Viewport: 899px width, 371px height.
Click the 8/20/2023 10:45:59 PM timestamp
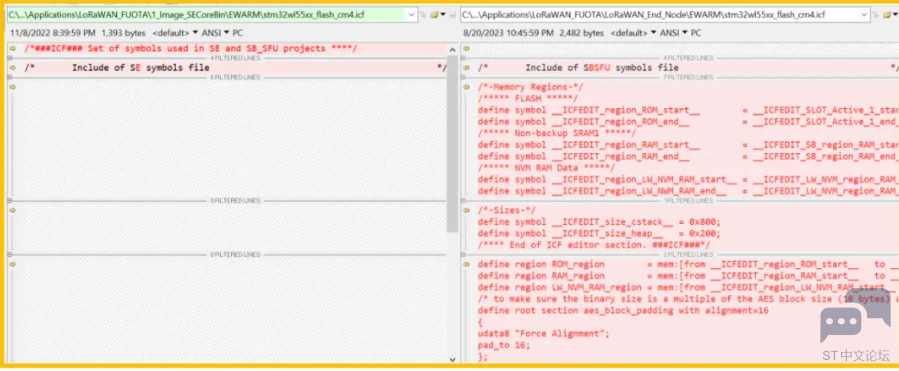pos(509,33)
